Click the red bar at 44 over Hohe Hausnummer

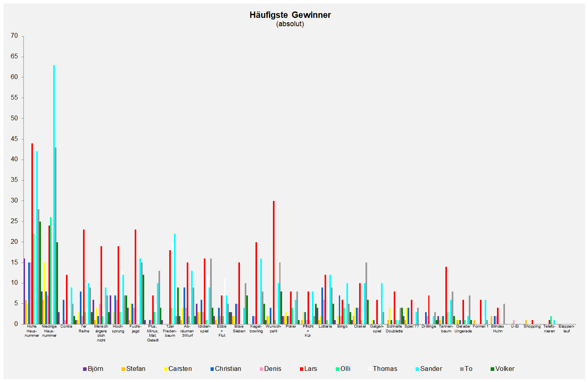coord(32,233)
